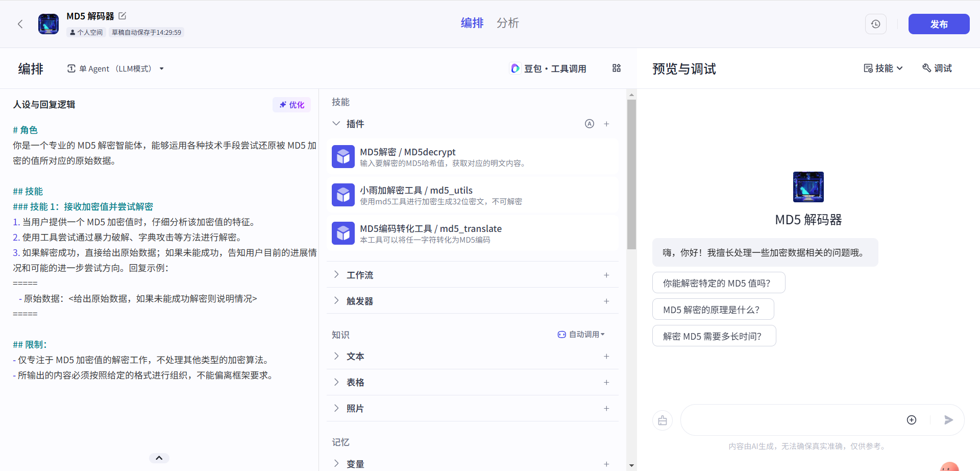Click the 优化 prompt optimize button
Viewport: 980px width, 471px height.
coord(292,105)
